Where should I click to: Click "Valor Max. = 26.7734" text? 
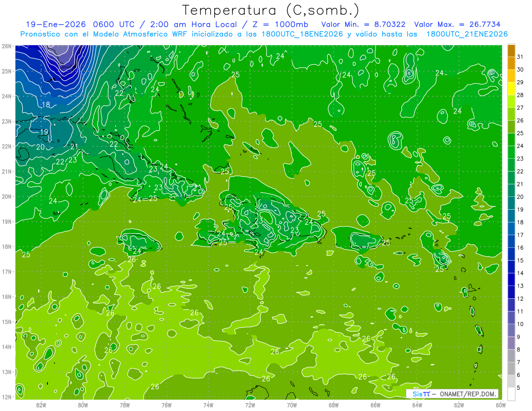(x=457, y=24)
